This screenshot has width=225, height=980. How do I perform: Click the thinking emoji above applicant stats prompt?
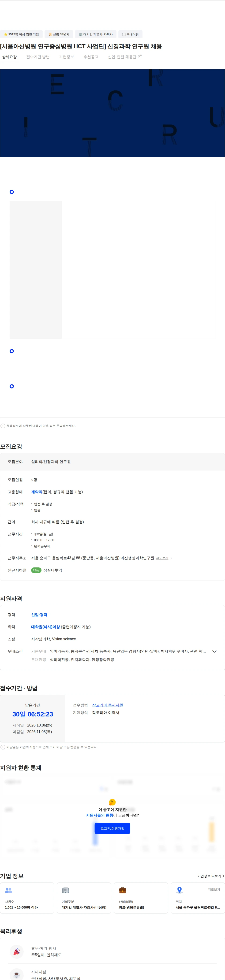[112, 802]
